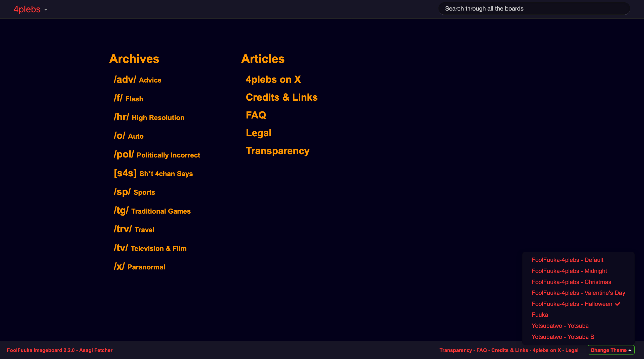Open the 4plebs boards dropdown menu
The height and width of the screenshot is (359, 644).
tap(30, 9)
